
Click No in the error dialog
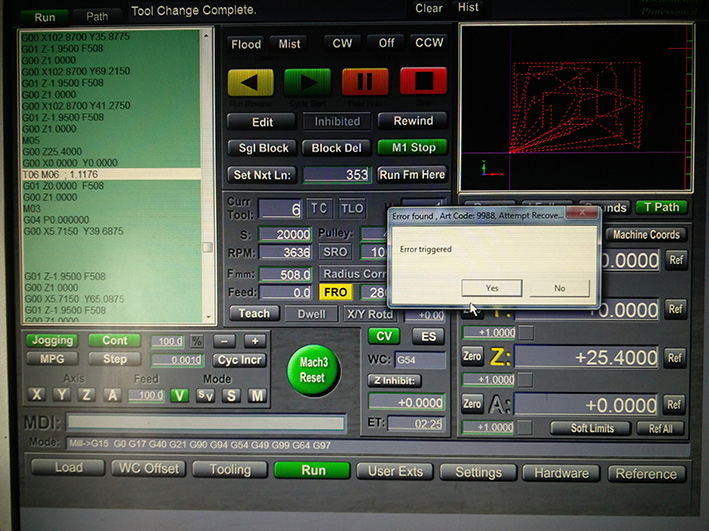coord(558,287)
